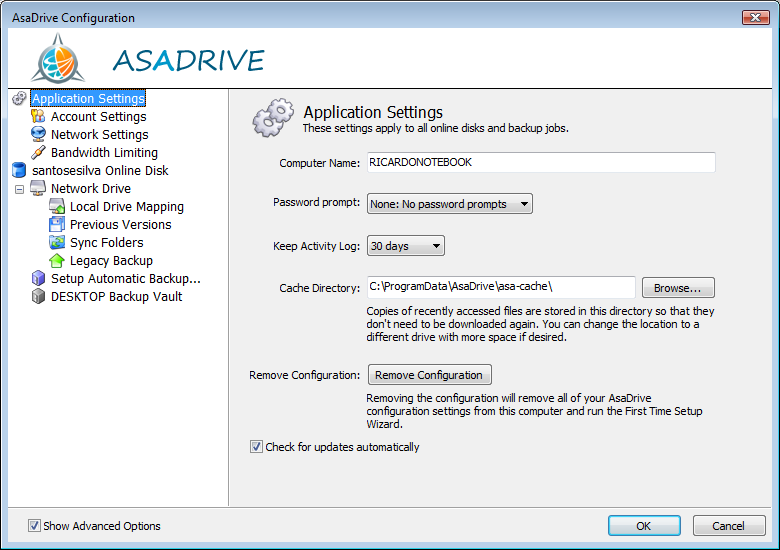This screenshot has height=550, width=780.
Task: Click the Legacy Backup house icon
Action: point(57,260)
